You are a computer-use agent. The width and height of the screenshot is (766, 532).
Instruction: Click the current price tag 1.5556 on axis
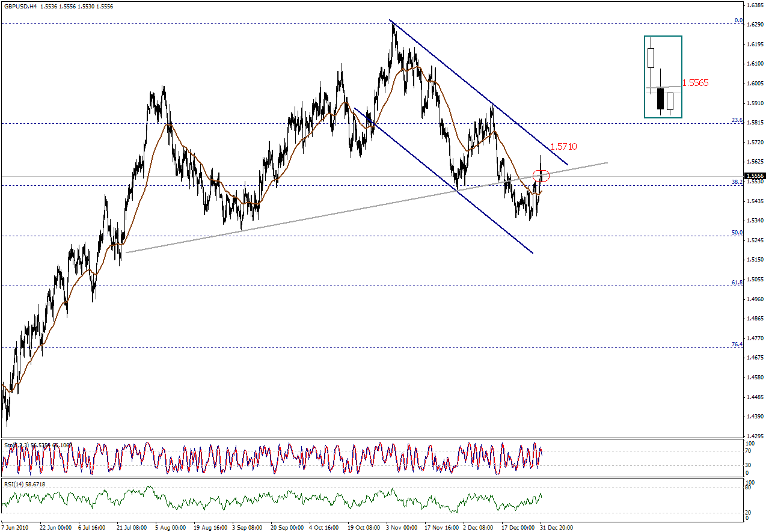pyautogui.click(x=755, y=176)
